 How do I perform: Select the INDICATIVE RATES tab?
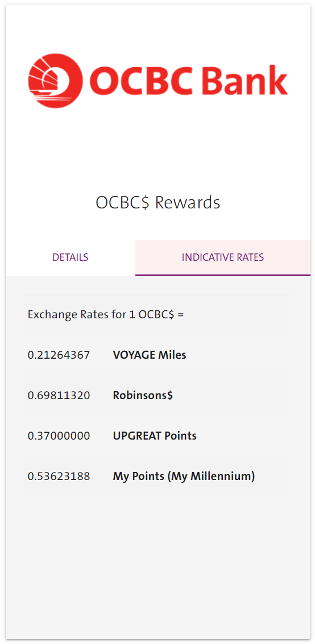(223, 257)
